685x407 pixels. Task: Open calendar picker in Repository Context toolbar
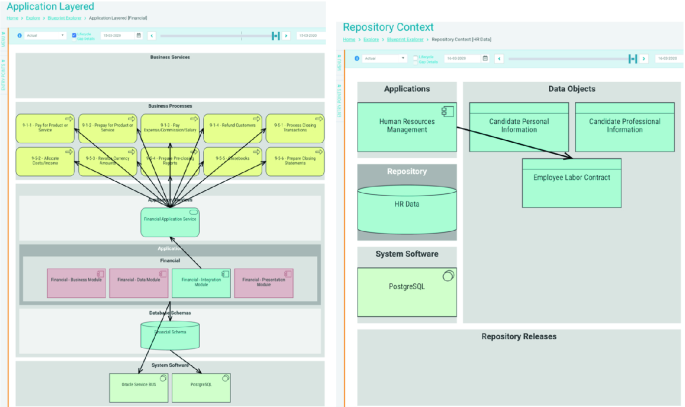[x=485, y=58]
